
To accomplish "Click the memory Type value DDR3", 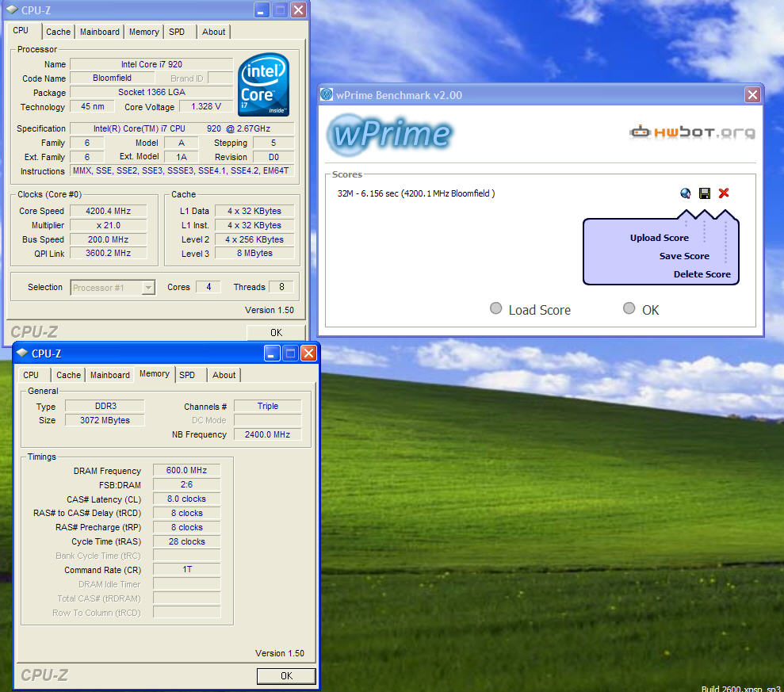I will tap(105, 406).
